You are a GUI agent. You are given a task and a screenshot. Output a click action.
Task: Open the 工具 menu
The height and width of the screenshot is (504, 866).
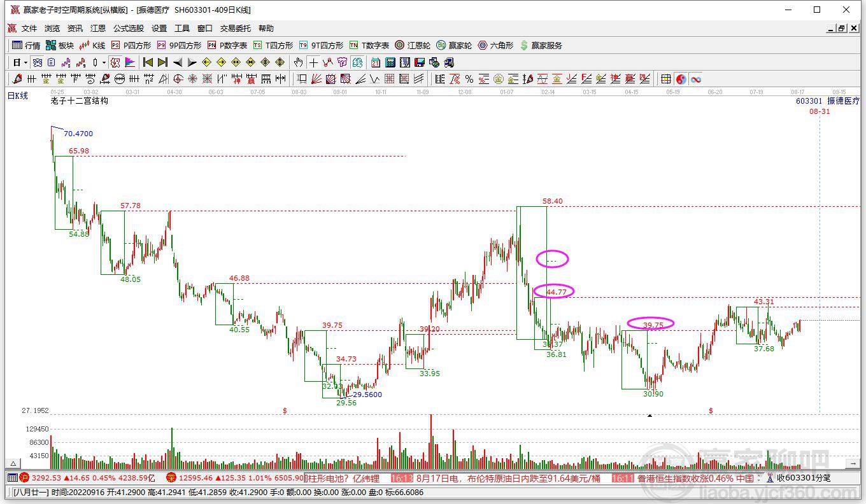[182, 29]
